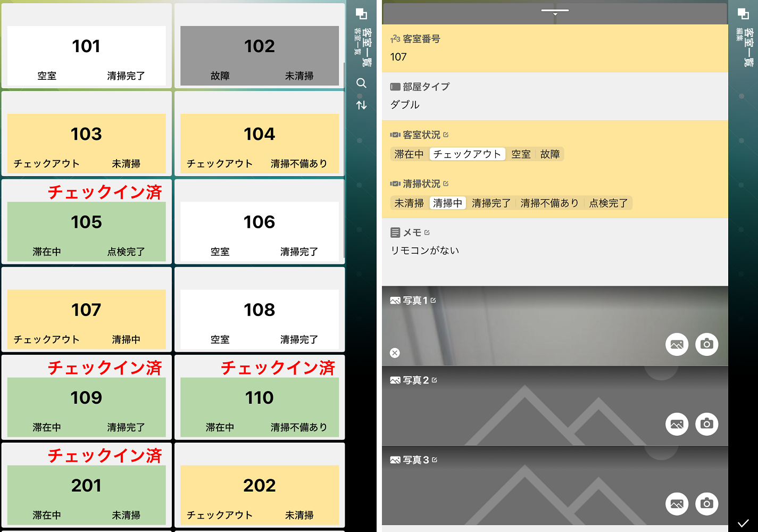Open the search icon in sidebar

(x=361, y=83)
